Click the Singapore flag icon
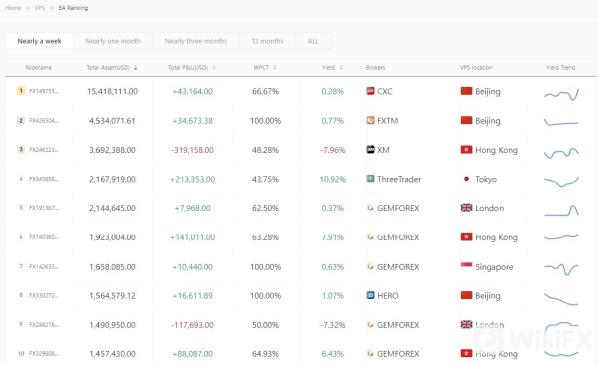The image size is (598, 365). tap(466, 266)
